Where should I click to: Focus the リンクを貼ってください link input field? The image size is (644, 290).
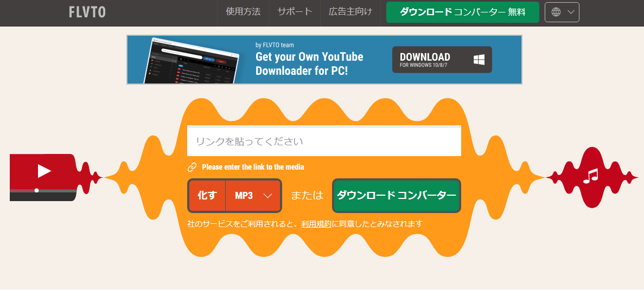coord(324,141)
